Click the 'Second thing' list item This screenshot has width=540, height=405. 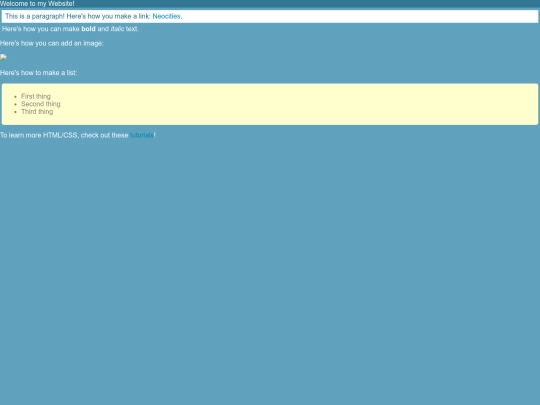click(x=41, y=104)
